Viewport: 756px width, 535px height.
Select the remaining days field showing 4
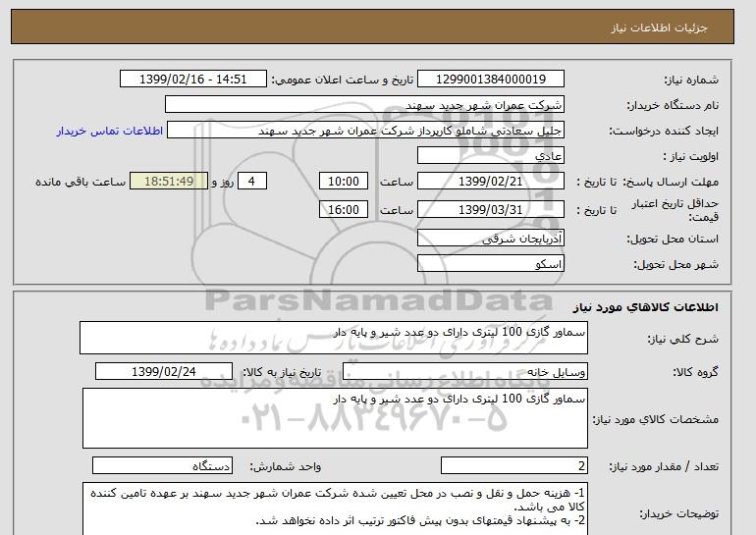coord(251,182)
